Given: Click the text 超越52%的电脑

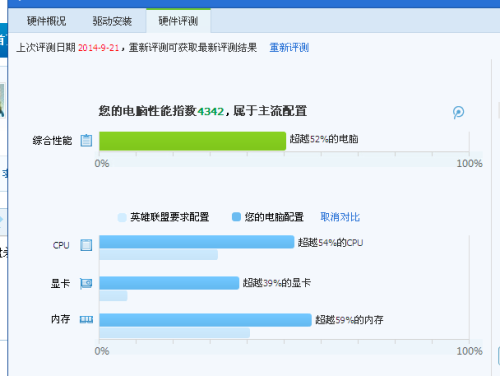Looking at the screenshot, I should pos(324,139).
